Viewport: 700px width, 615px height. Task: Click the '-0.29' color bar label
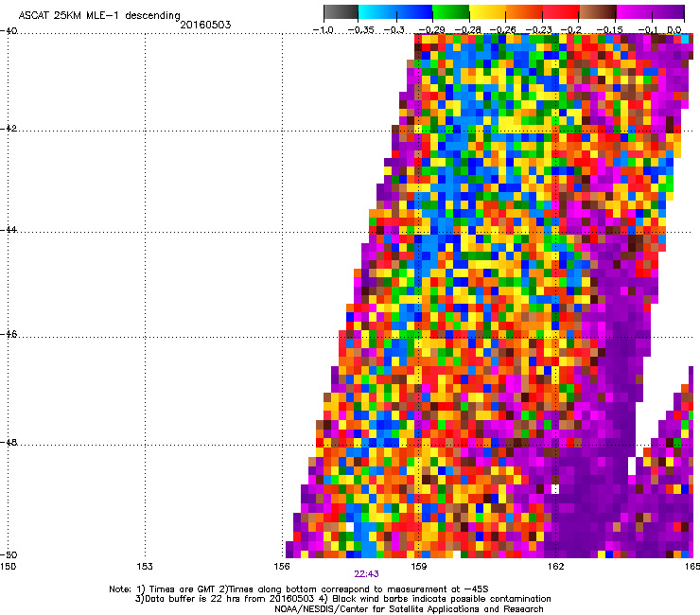pyautogui.click(x=431, y=30)
